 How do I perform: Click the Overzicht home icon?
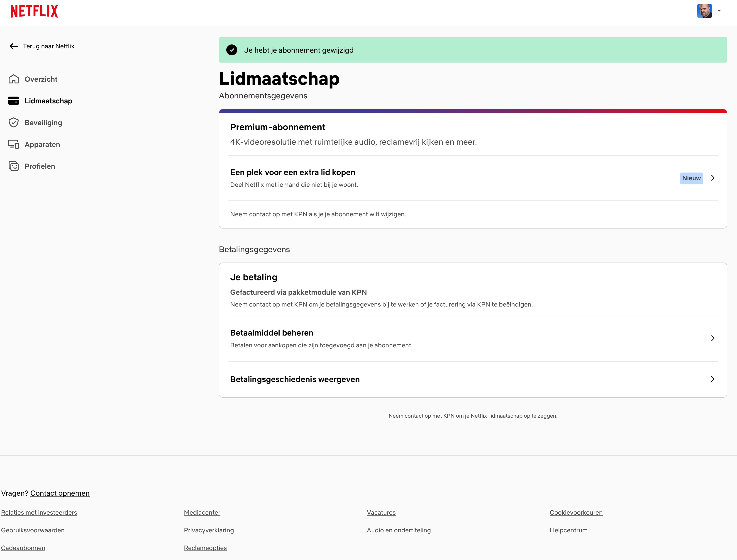14,79
